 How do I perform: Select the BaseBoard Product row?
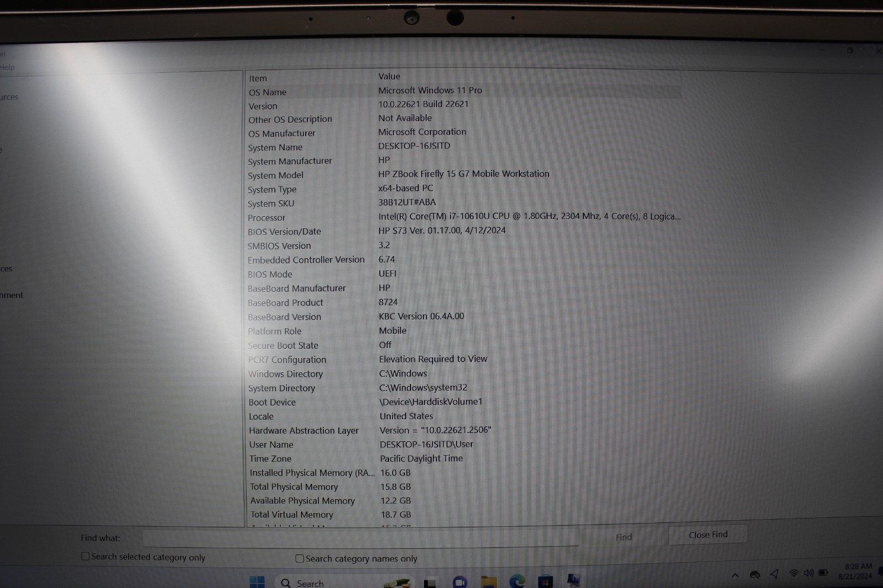coord(464,303)
